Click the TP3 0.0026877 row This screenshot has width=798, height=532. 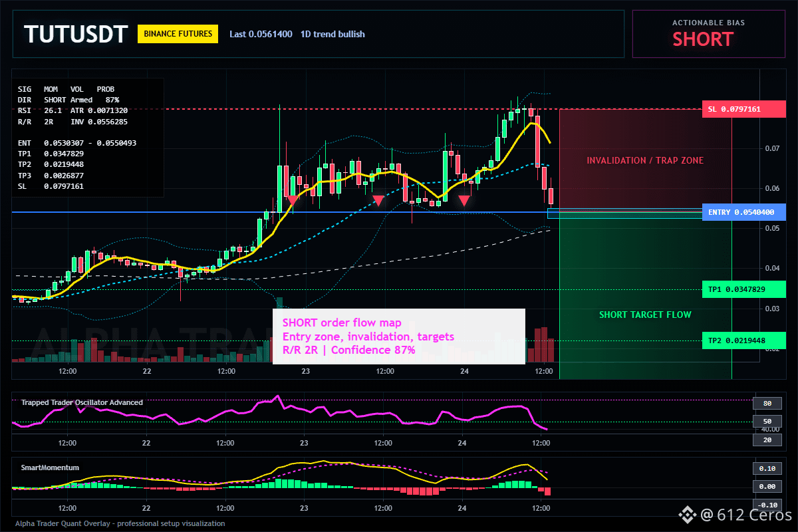click(51, 176)
